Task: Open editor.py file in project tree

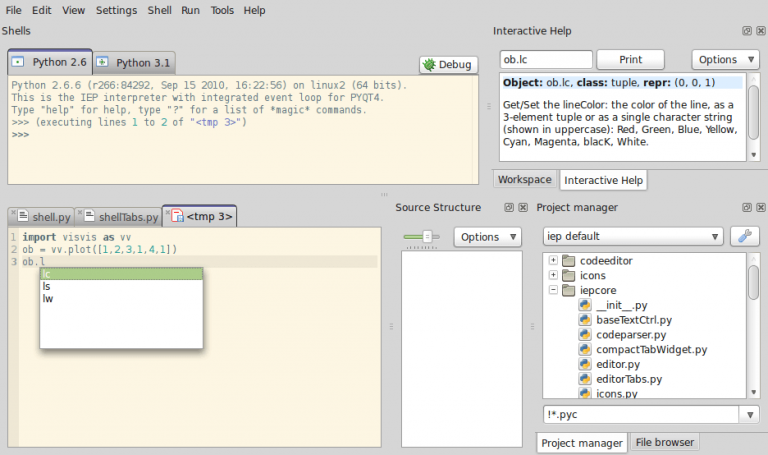Action: coord(617,364)
